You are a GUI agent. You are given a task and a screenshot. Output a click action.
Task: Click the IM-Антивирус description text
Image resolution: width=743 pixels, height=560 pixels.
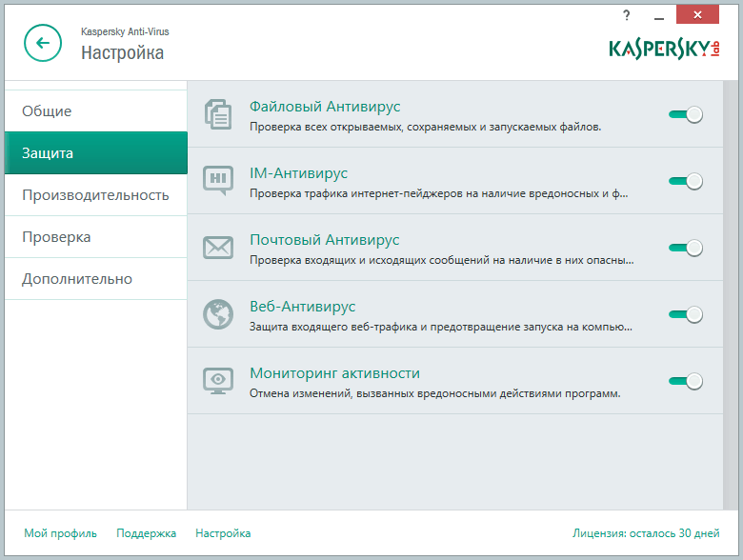[x=439, y=193]
